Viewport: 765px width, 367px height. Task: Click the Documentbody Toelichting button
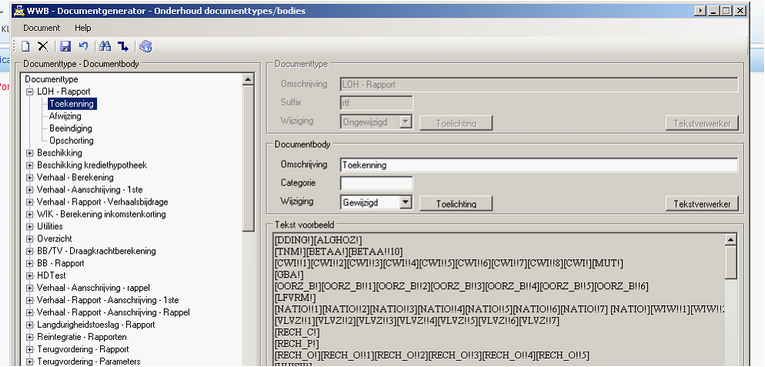point(456,204)
